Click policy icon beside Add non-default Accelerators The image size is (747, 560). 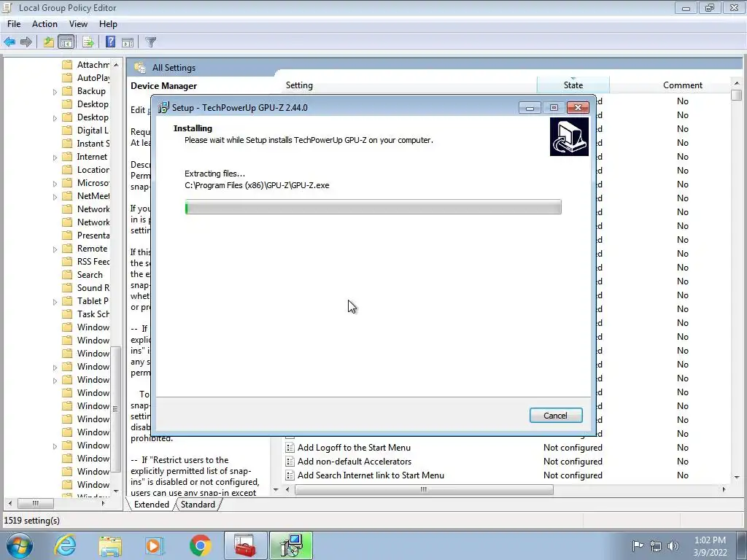coord(290,462)
